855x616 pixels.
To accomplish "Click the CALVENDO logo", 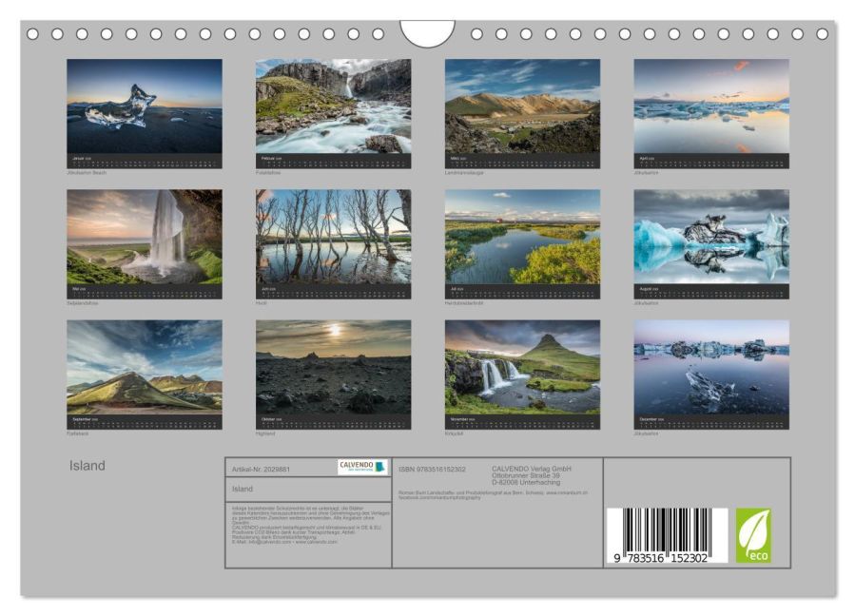I will [x=363, y=467].
